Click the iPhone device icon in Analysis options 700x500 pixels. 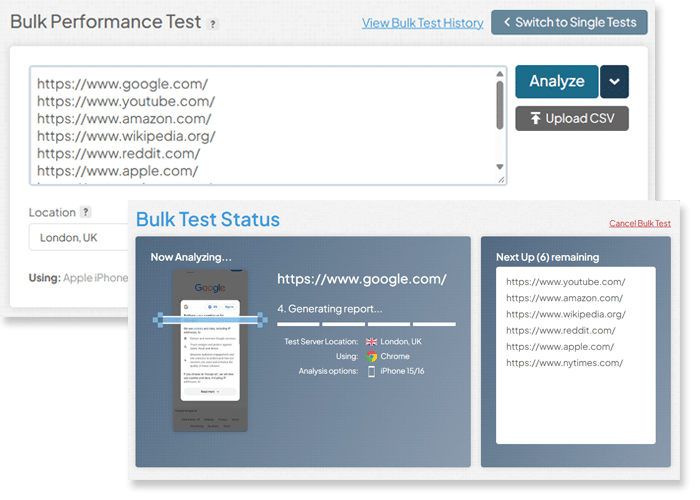click(x=371, y=371)
